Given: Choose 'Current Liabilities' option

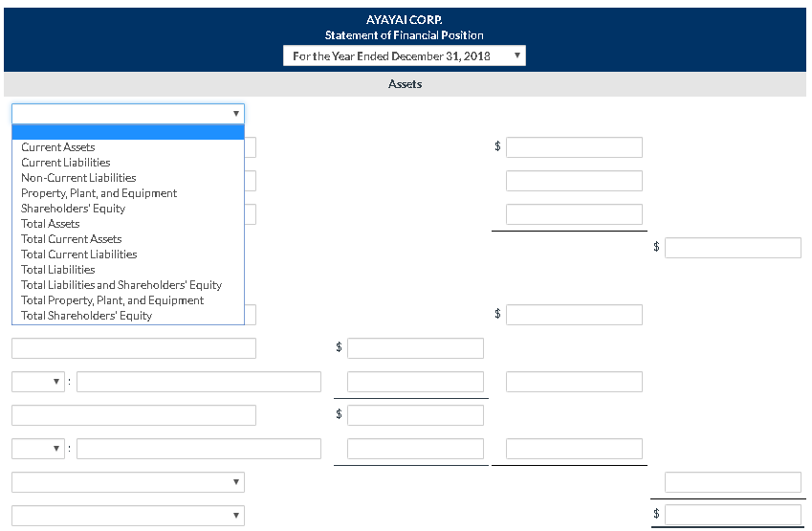Looking at the screenshot, I should pyautogui.click(x=127, y=163).
